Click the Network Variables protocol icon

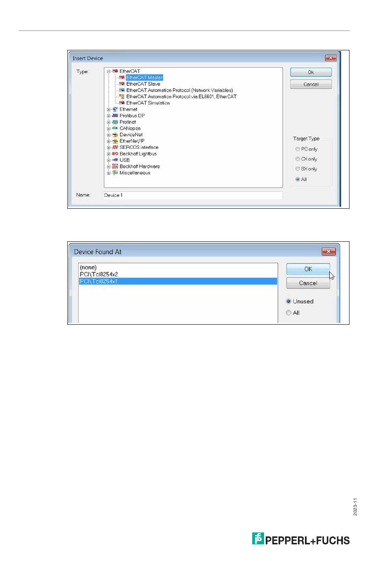[122, 90]
